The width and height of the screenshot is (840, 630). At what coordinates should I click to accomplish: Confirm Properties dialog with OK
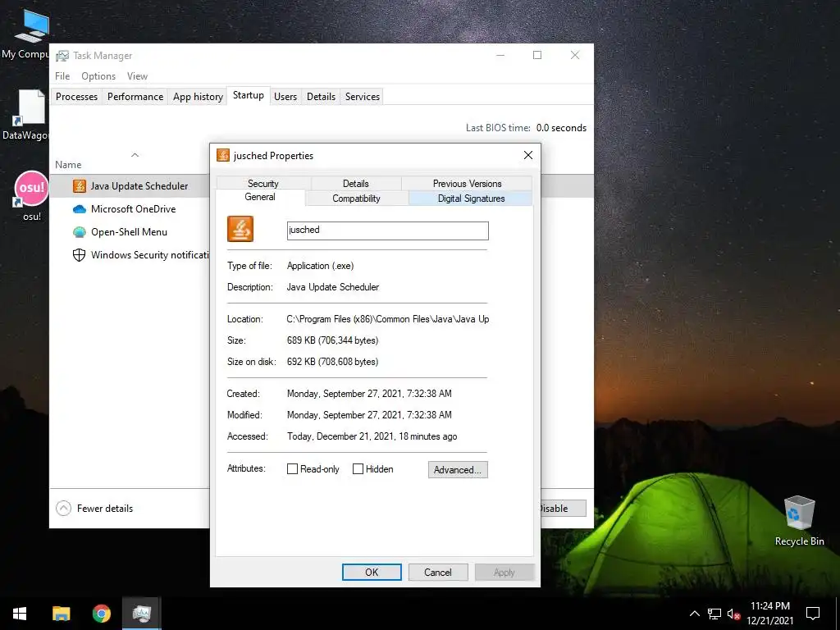[x=372, y=572]
